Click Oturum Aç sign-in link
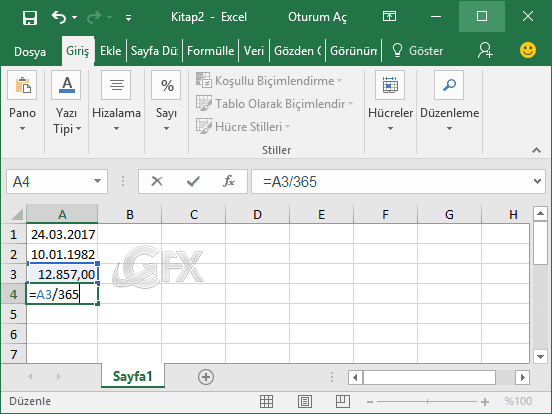 pos(317,17)
